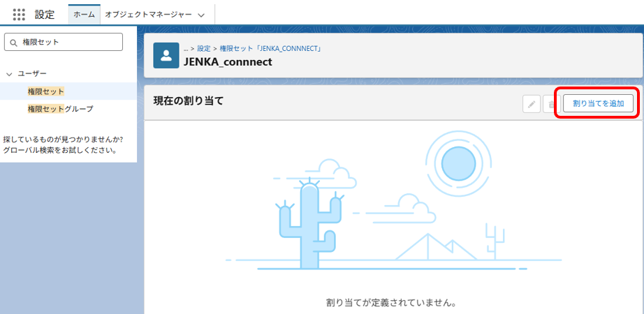Viewport: 644px width, 314px height.
Task: Click the pencil edit icon
Action: (x=532, y=104)
